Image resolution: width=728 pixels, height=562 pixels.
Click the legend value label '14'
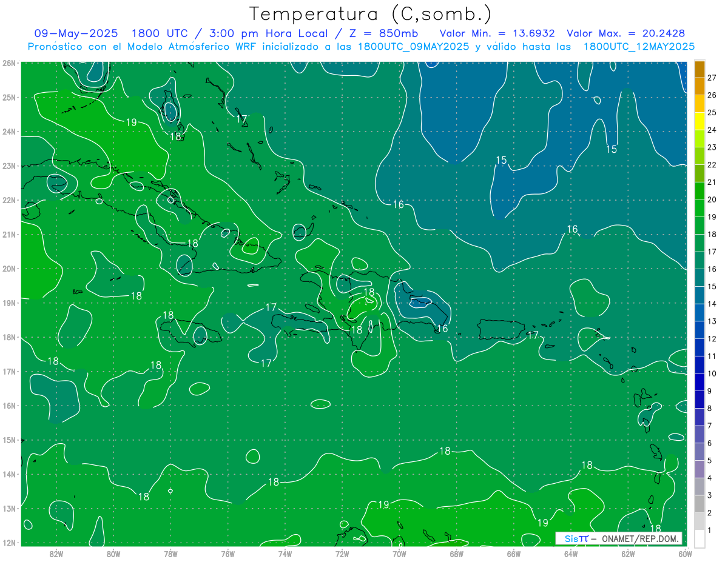tap(712, 304)
